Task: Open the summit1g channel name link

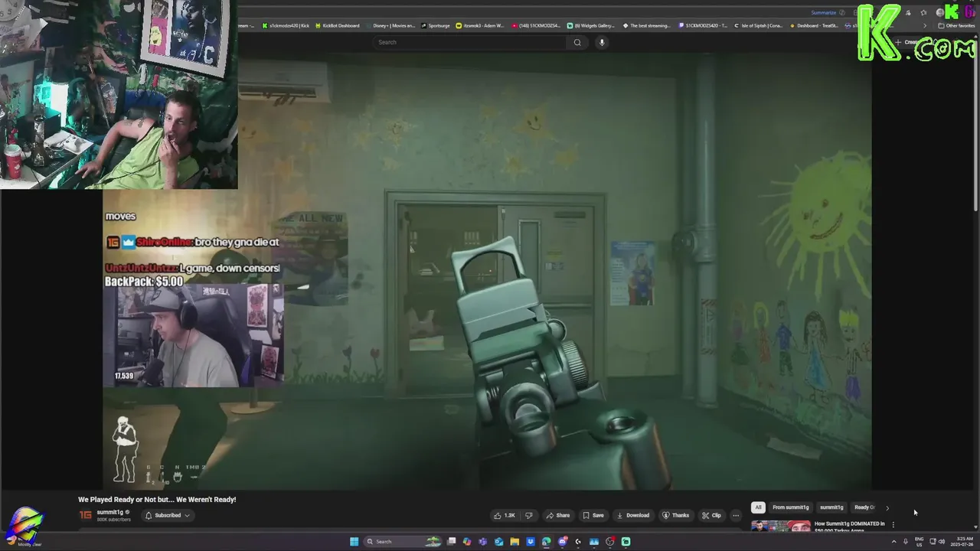Action: (x=109, y=512)
